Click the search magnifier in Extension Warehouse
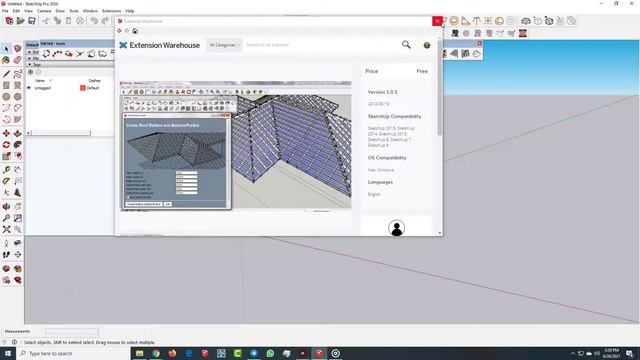The width and height of the screenshot is (640, 360). click(x=406, y=44)
